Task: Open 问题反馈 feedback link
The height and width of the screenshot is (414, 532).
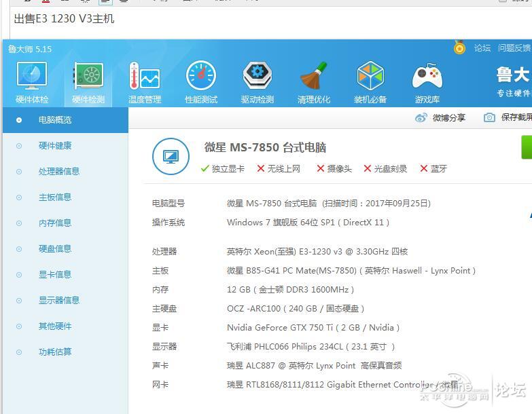Action: [514, 48]
